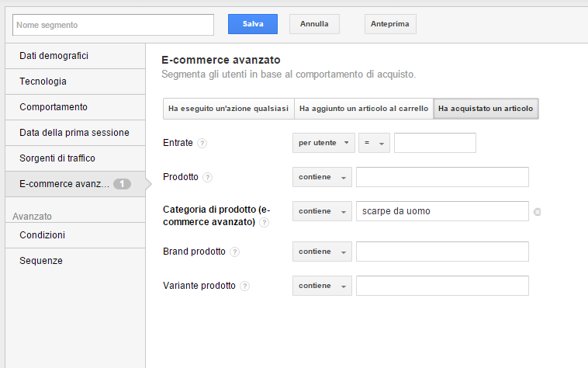Click help icon next to Brand prodotto

pos(235,252)
